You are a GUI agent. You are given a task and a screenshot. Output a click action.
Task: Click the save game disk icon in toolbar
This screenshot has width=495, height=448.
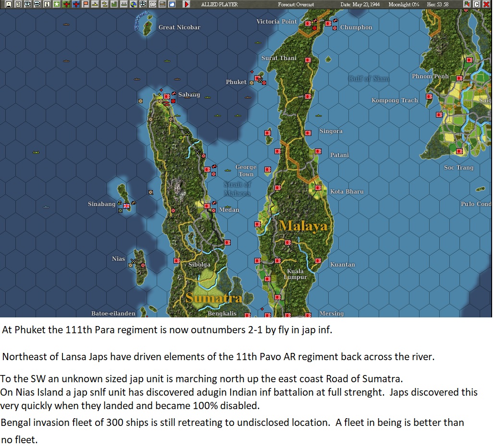9,4
